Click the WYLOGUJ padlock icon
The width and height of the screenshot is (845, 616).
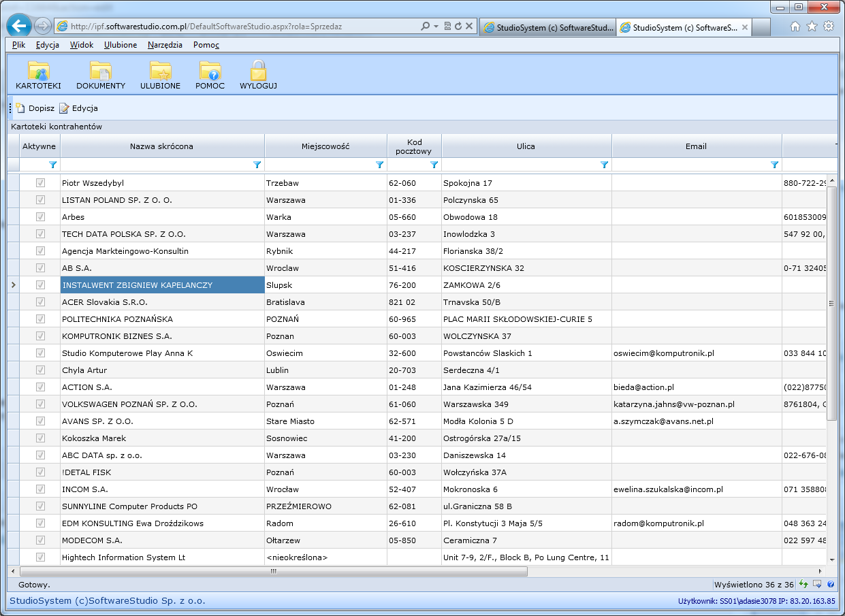pos(258,71)
